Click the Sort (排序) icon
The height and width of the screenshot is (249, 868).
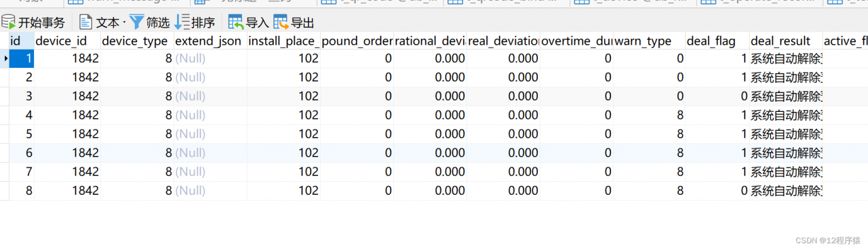click(182, 22)
